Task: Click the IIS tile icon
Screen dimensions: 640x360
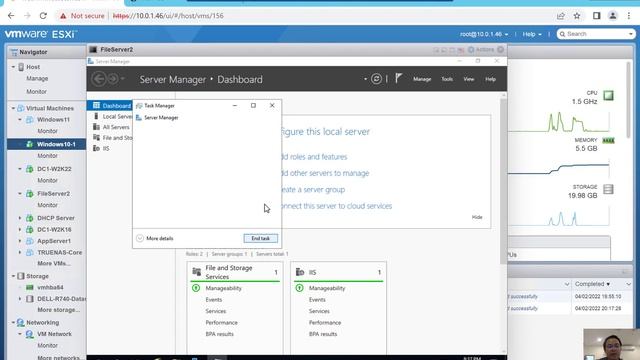Action: (x=300, y=272)
